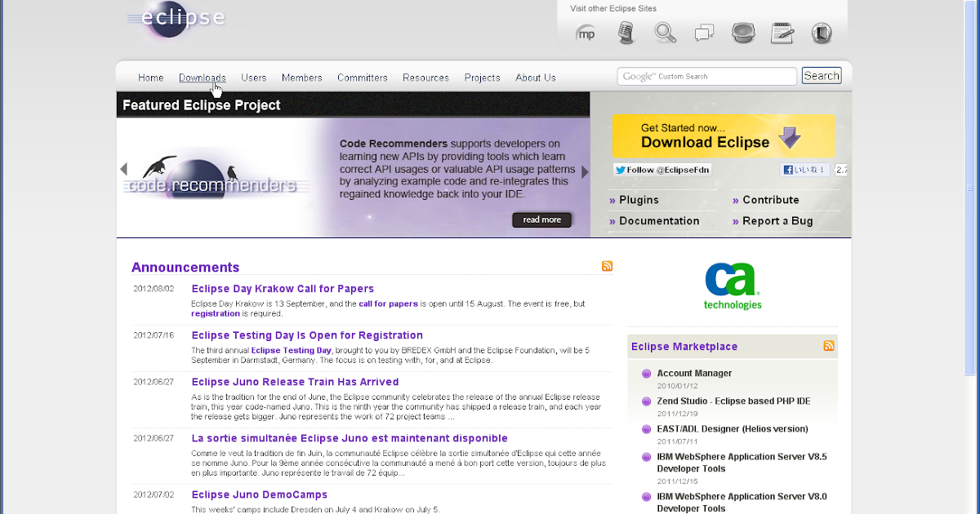Open the Downloads menu item
The height and width of the screenshot is (514, 980).
click(x=203, y=78)
